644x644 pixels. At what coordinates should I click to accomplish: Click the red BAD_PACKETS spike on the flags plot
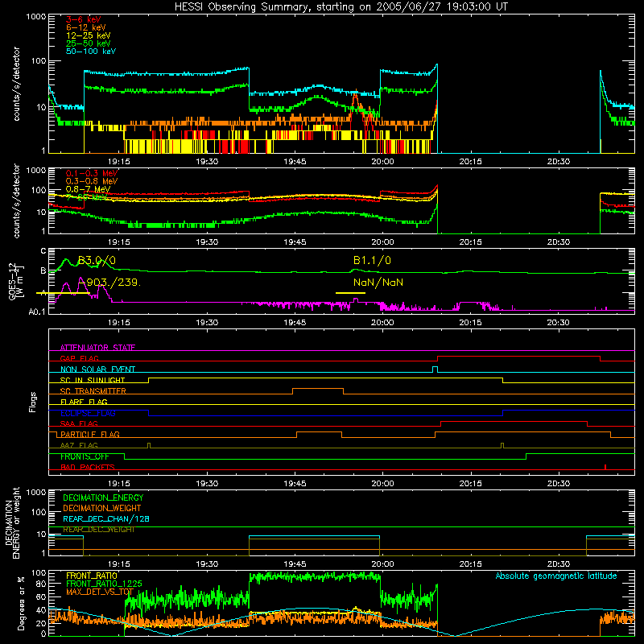tap(605, 467)
